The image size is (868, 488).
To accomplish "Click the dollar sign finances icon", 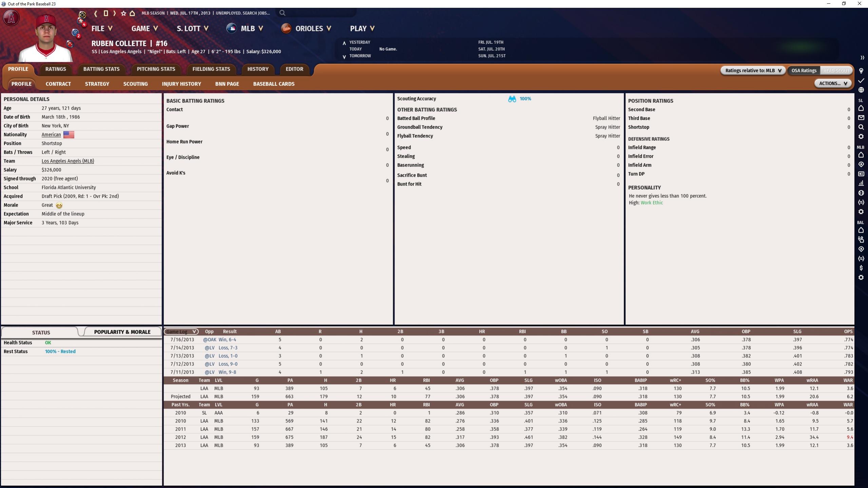I will pos(861,268).
